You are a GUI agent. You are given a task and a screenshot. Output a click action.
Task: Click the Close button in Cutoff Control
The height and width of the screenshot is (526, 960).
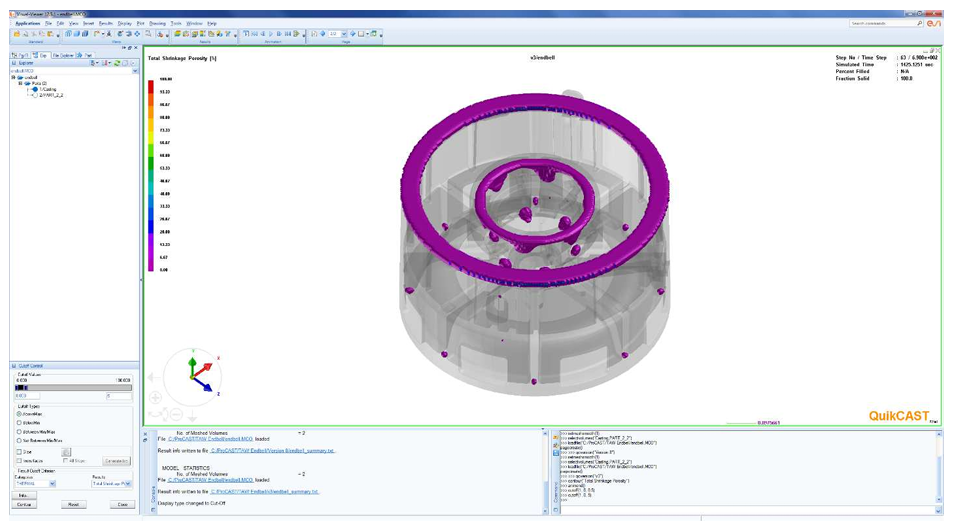click(x=122, y=505)
